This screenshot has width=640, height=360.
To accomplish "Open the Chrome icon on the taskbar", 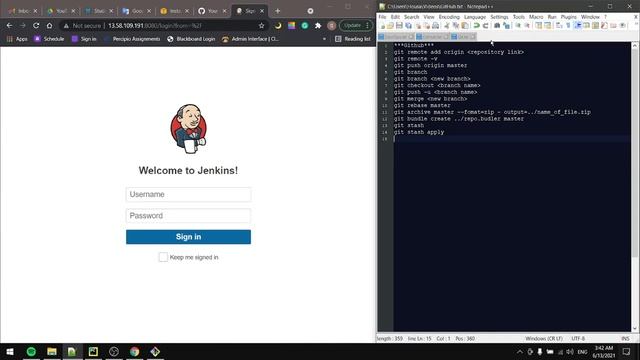I will 134,351.
